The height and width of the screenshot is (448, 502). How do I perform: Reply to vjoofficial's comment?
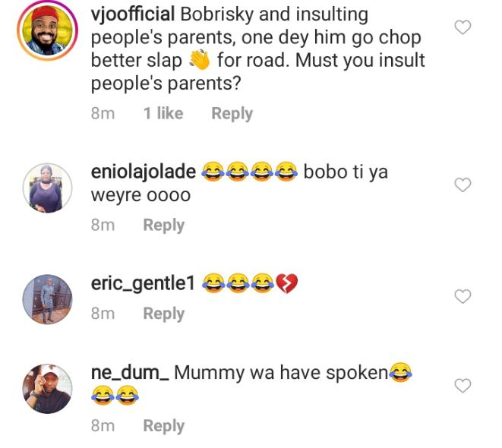click(232, 113)
